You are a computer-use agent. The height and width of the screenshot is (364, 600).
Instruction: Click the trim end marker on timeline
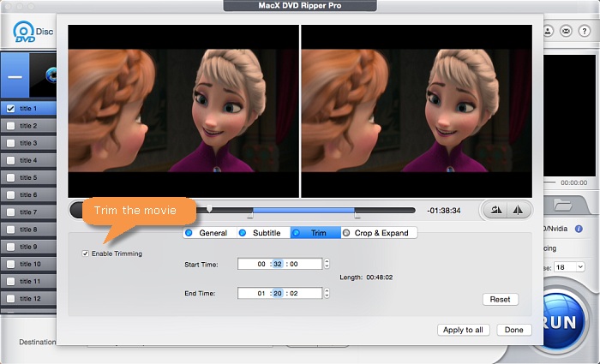point(357,215)
